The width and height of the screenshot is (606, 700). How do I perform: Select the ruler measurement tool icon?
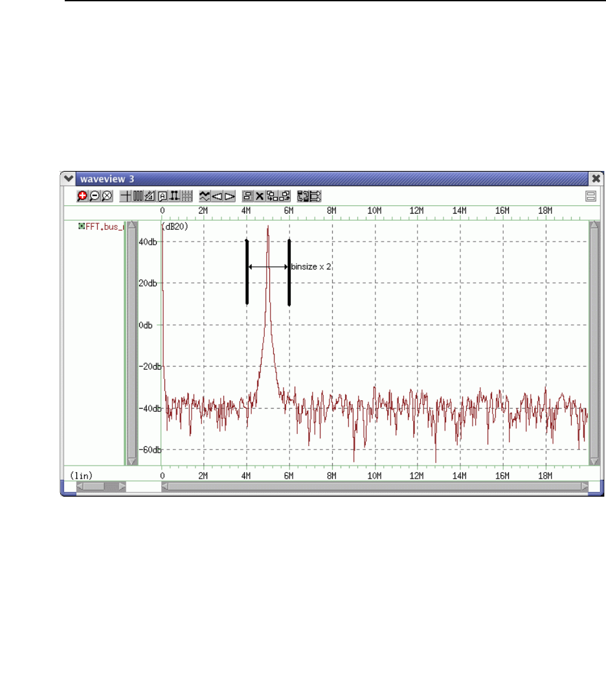click(x=150, y=196)
